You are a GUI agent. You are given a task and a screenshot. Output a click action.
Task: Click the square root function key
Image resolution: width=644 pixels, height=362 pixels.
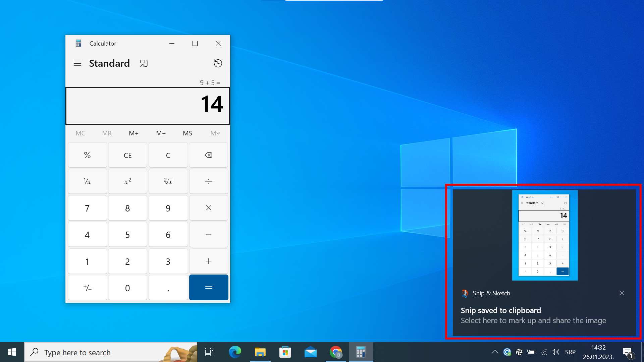point(168,181)
